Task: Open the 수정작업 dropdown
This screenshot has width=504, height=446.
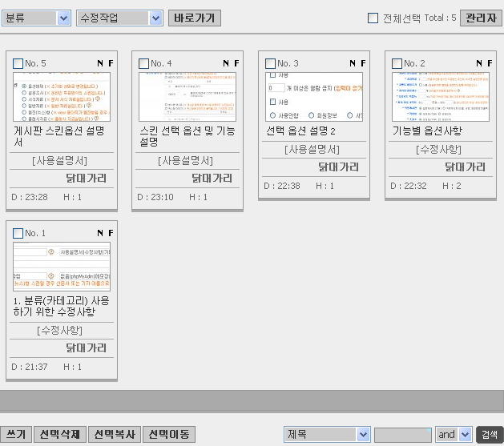Action: 120,18
